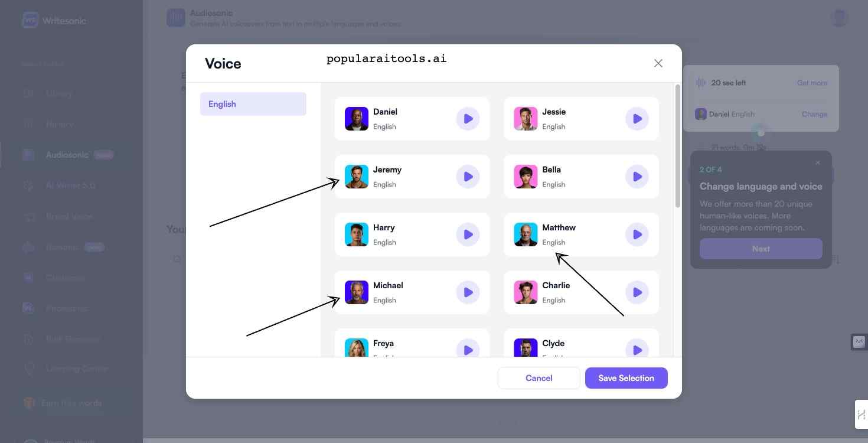Click Change next to Daniel English
Viewport: 868px width, 443px height.
coord(814,114)
